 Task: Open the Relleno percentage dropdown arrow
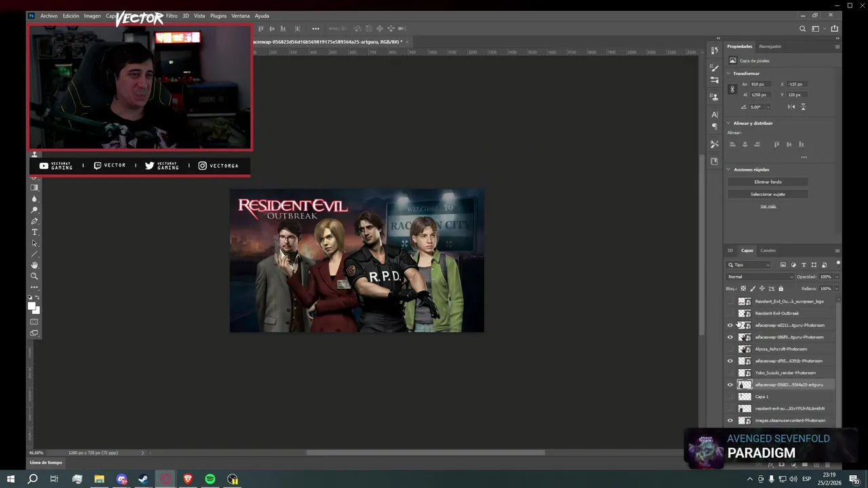click(836, 289)
